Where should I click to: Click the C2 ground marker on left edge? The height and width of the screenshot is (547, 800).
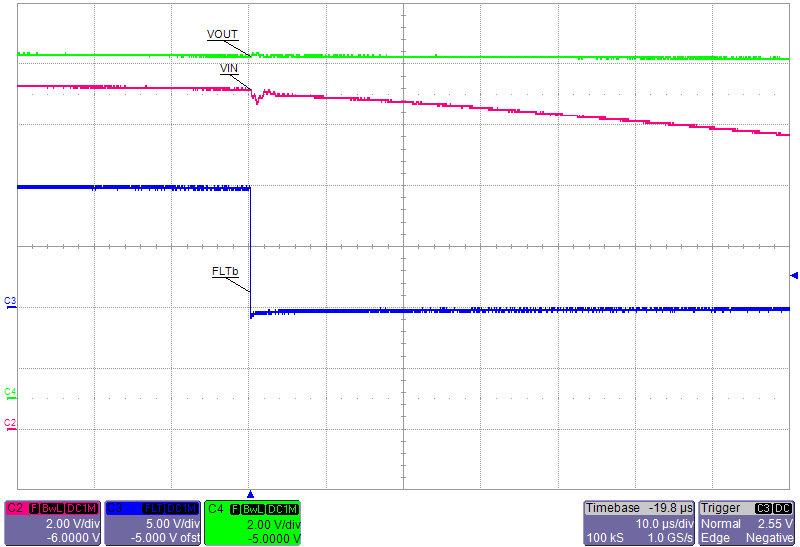[x=10, y=423]
